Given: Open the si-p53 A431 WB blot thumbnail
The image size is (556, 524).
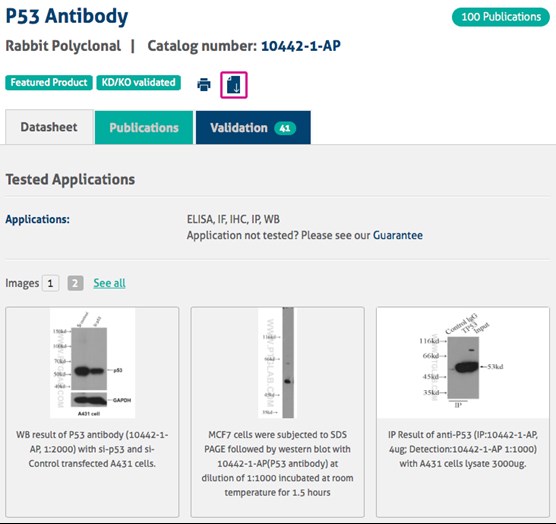Looking at the screenshot, I should pos(92,363).
